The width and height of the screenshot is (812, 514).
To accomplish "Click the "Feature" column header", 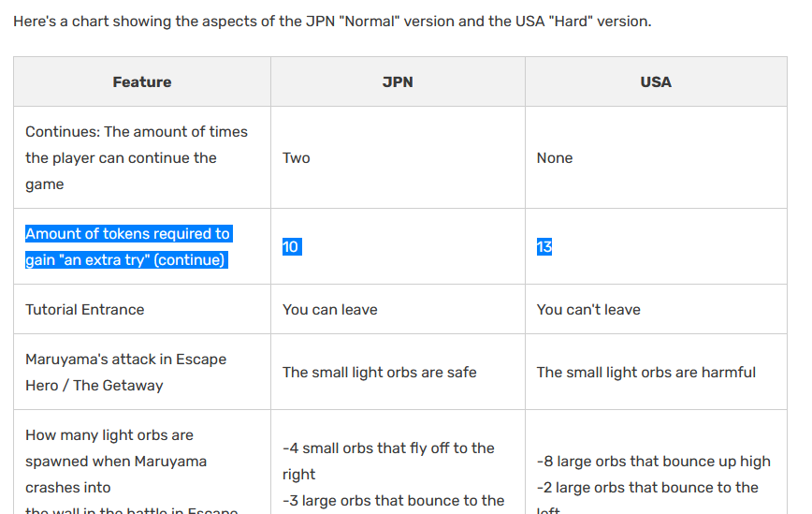I will click(x=142, y=81).
